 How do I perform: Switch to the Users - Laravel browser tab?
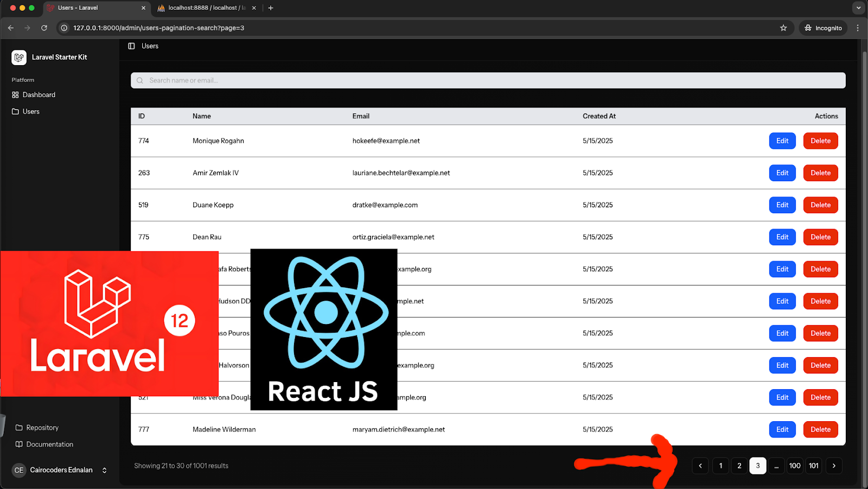tap(97, 8)
